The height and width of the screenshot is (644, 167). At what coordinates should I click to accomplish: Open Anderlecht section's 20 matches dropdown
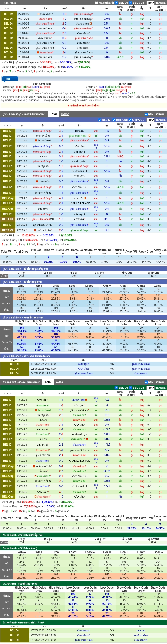point(150,388)
